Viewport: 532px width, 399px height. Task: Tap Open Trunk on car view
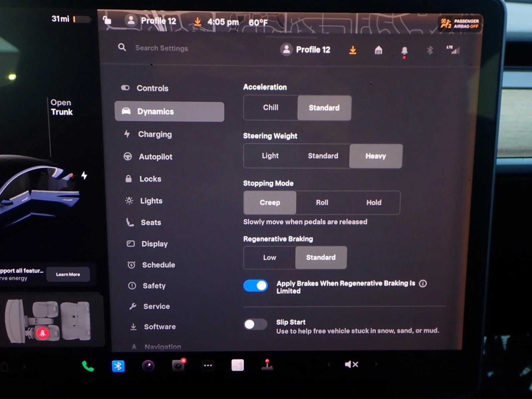click(x=62, y=107)
